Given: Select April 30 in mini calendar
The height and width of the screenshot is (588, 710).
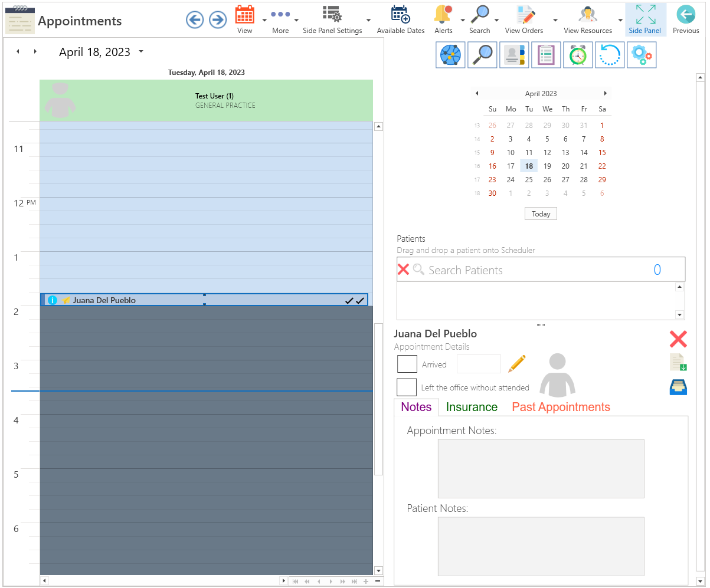Looking at the screenshot, I should (492, 193).
